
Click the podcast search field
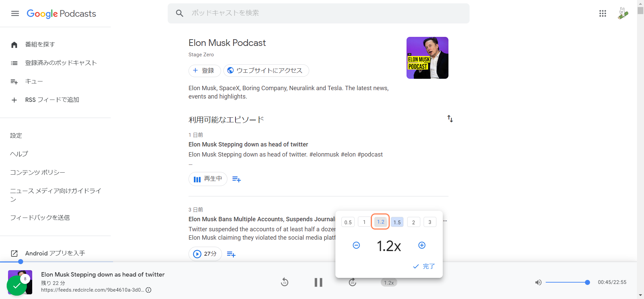[x=319, y=13]
